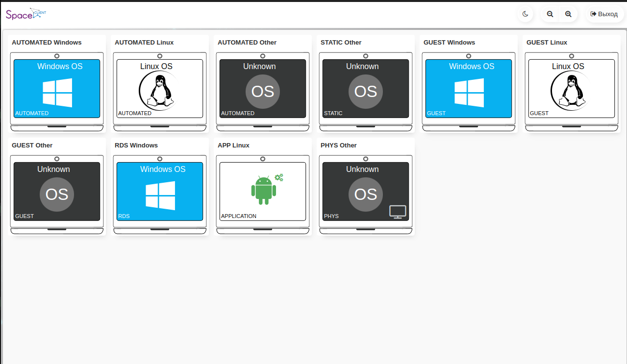Click the APPLICATION label on the laptop screen
This screenshot has height=364, width=627.
click(x=239, y=216)
